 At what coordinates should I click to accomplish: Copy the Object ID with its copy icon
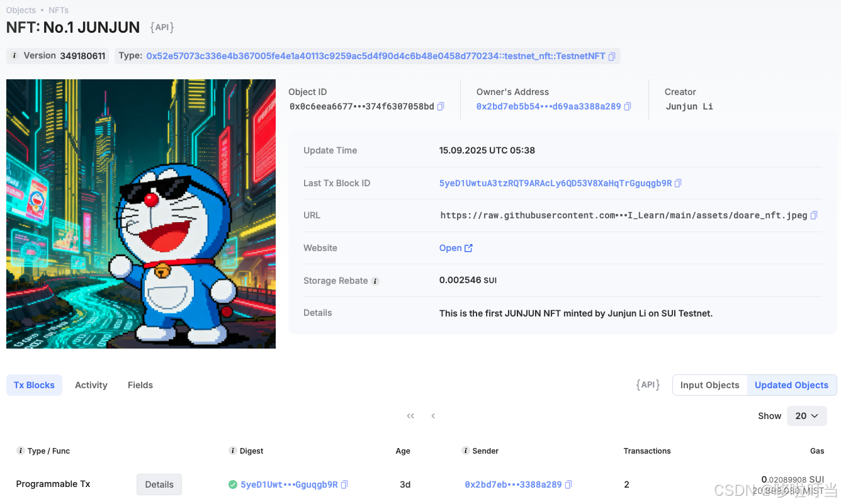click(441, 106)
